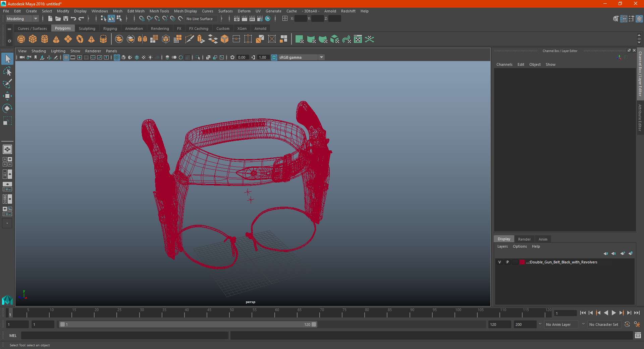Open the Modeling menu set dropdown
Viewport: 644px width, 349px height.
22,19
